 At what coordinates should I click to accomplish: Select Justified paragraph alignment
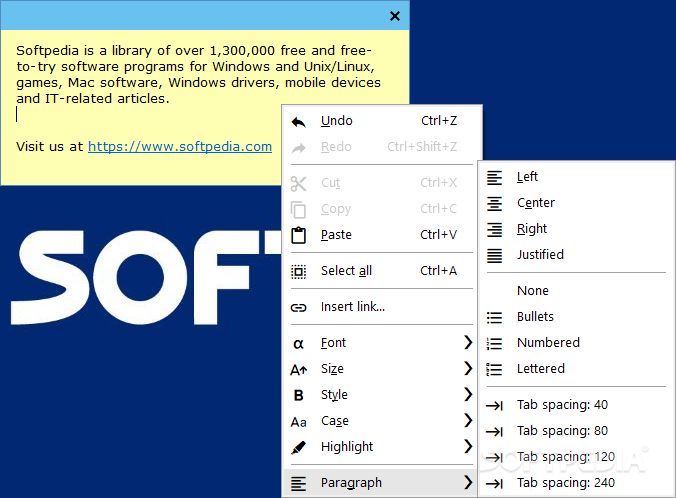[576, 255]
